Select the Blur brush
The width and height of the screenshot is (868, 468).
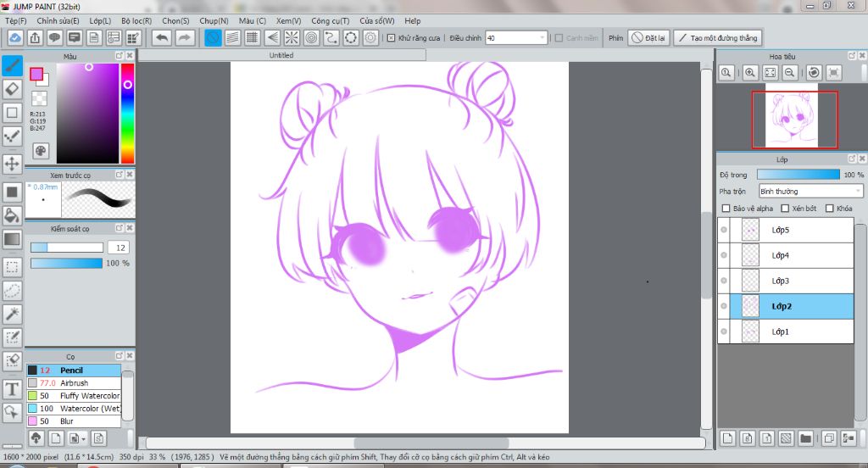[74, 421]
